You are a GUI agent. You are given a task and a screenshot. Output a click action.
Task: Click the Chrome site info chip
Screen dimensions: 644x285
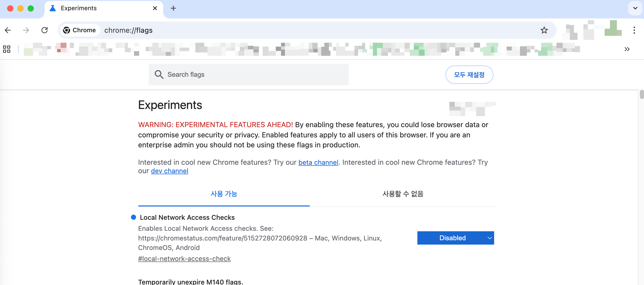tap(80, 30)
